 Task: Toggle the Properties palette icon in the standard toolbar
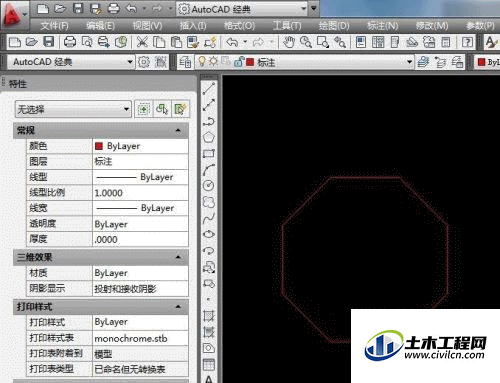tap(361, 42)
